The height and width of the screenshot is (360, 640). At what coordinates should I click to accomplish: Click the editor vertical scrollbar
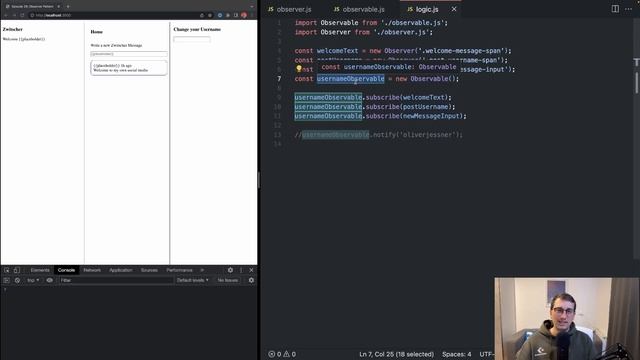click(x=636, y=82)
